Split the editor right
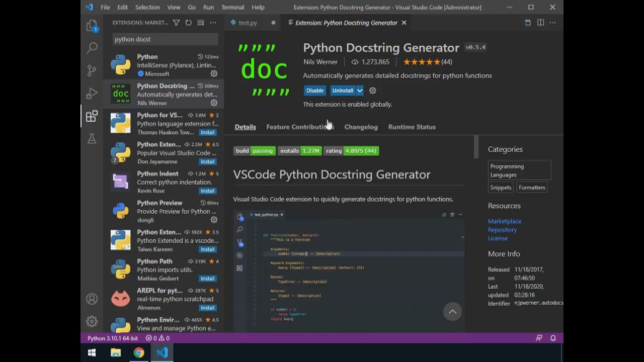The image size is (644, 362). coord(540,23)
